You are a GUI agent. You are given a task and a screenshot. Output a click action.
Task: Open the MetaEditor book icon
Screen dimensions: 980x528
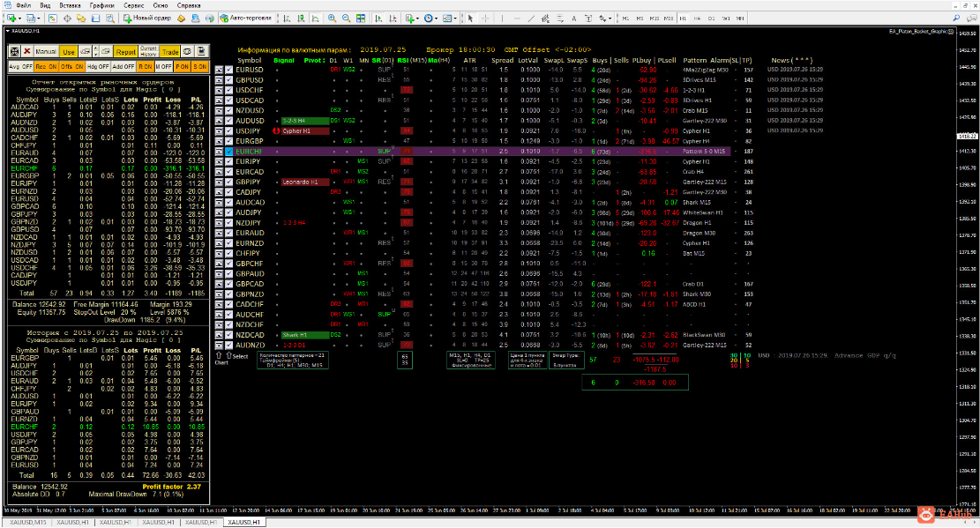click(x=181, y=19)
